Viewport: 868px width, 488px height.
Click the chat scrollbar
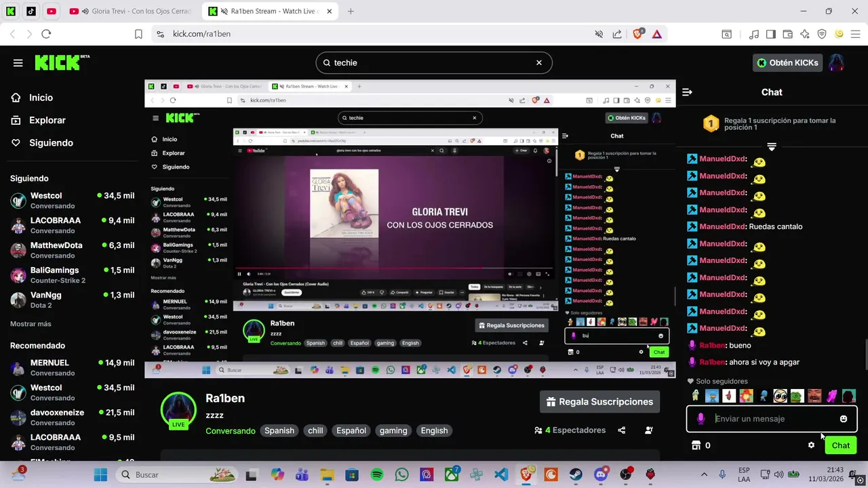866,354
